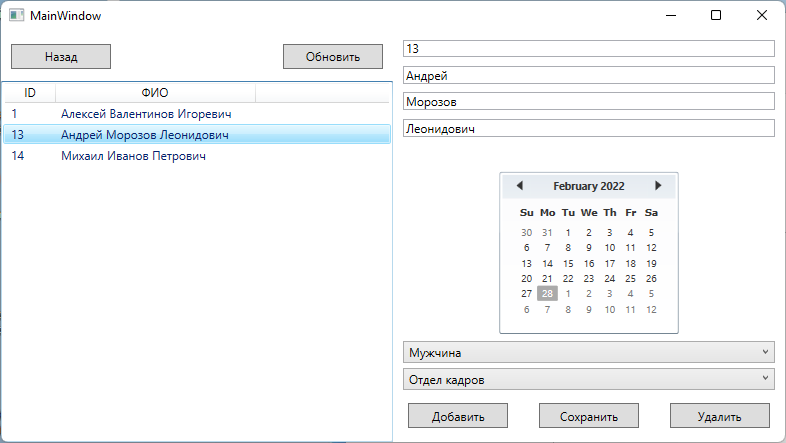
Task: Click the Сохранить button
Action: pyautogui.click(x=589, y=416)
